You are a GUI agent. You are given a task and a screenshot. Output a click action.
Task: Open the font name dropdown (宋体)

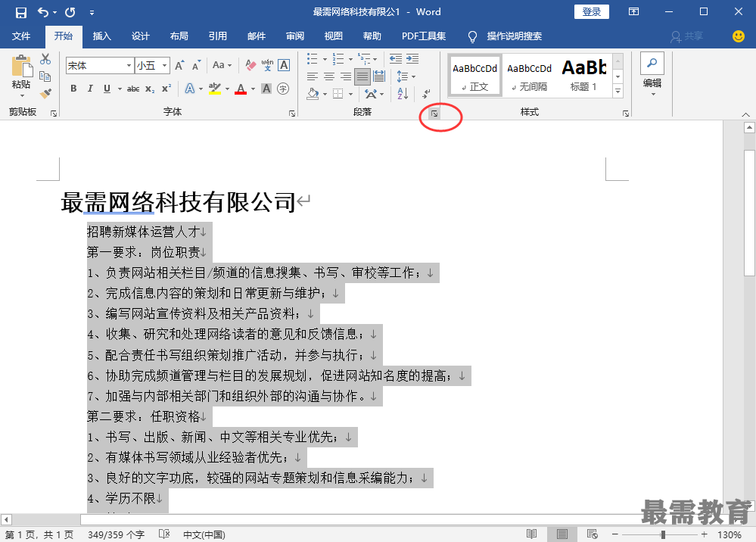tap(129, 66)
